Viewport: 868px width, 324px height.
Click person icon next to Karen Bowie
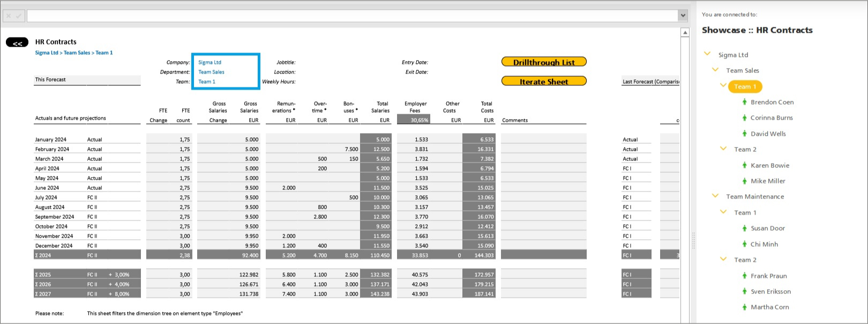pos(744,165)
